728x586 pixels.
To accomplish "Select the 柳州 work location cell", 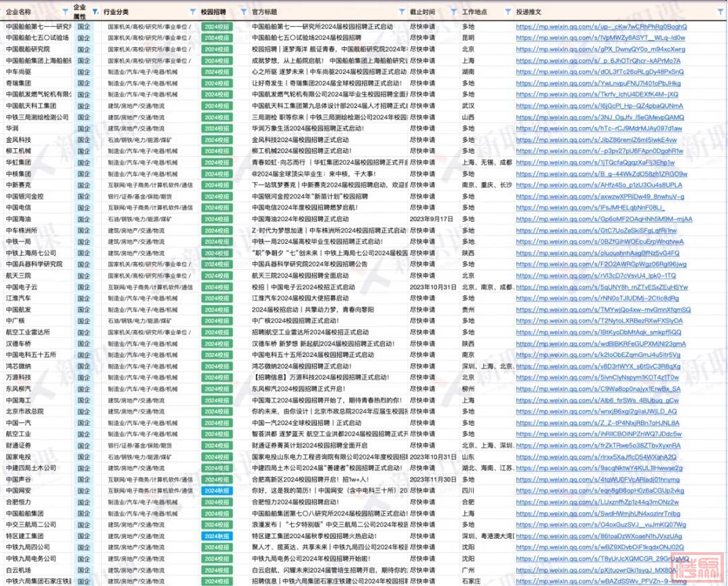I will point(468,389).
